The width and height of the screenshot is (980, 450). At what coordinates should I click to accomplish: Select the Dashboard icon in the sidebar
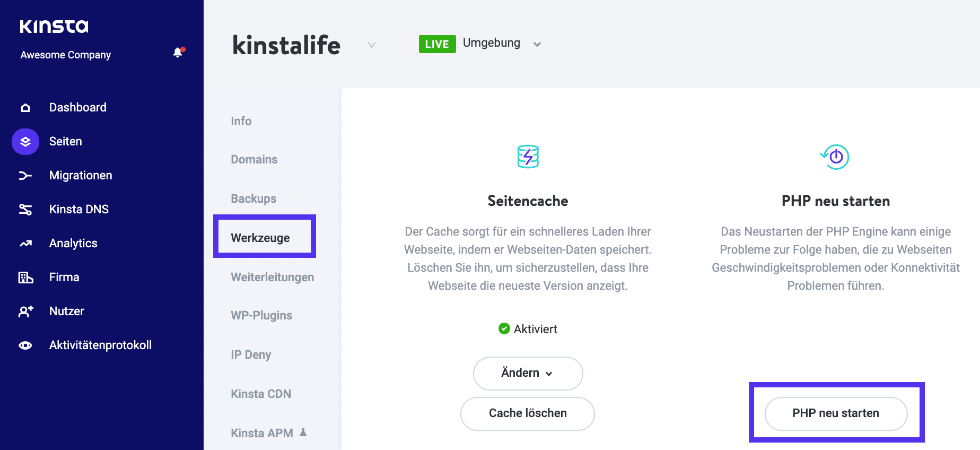pyautogui.click(x=25, y=107)
